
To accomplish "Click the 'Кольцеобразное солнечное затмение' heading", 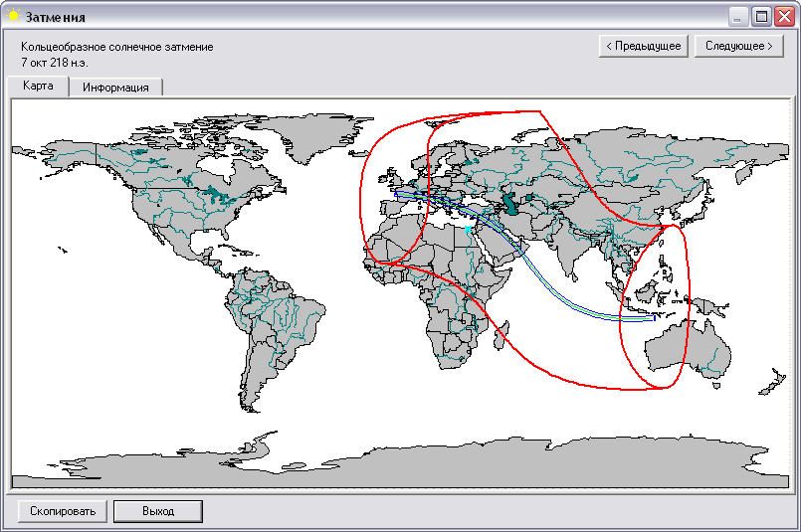I will point(117,47).
